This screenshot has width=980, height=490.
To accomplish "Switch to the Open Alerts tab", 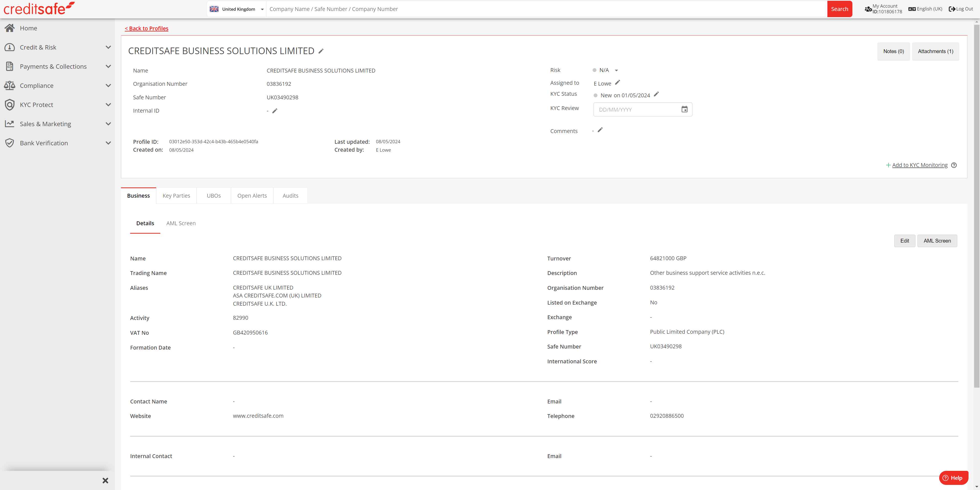I will (252, 196).
